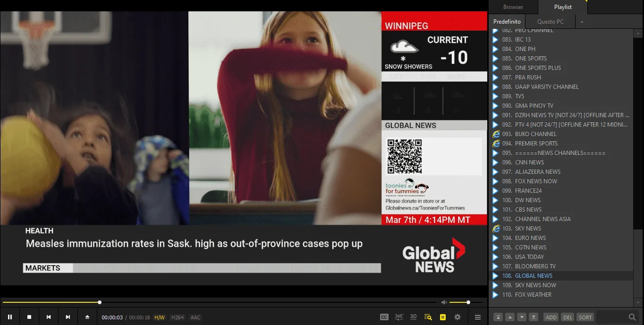Viewport: 644px width, 325px height.
Task: Click the play icon beside EURO NEWS
Action: (x=495, y=238)
